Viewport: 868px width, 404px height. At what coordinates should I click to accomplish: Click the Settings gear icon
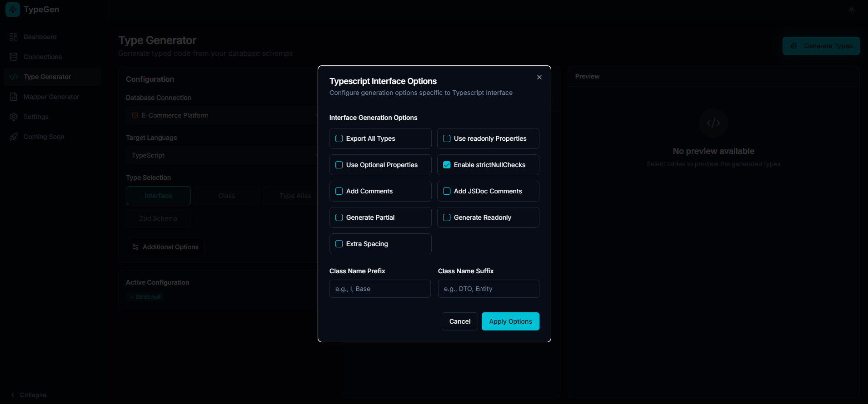click(14, 117)
